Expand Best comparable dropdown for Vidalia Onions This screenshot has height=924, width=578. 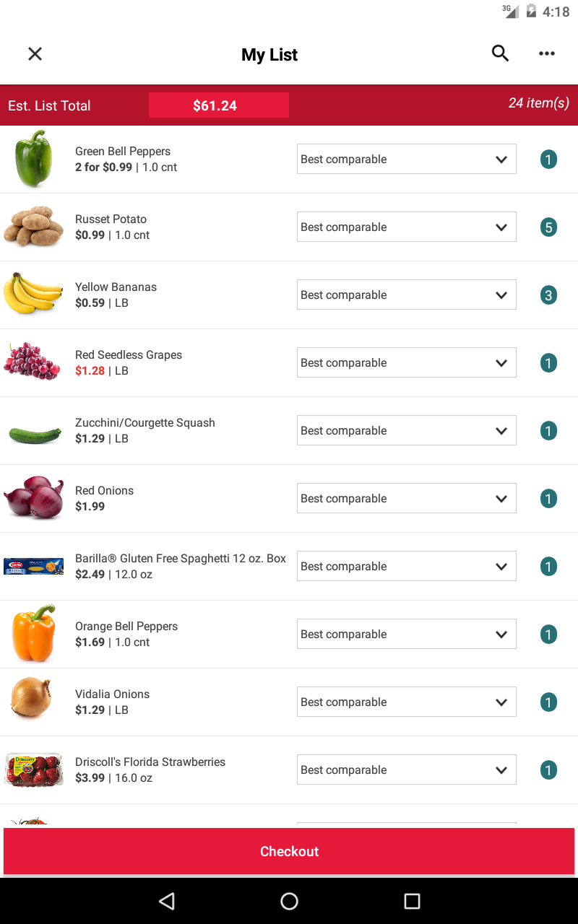[x=407, y=702]
